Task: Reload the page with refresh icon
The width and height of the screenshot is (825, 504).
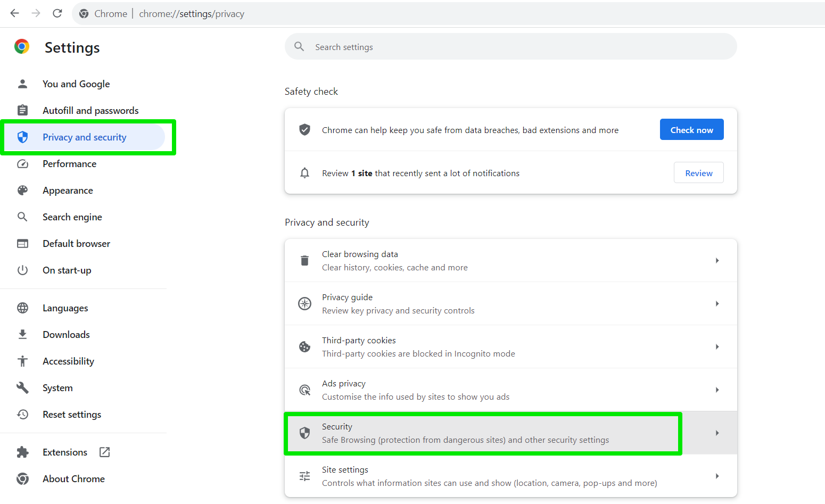Action: click(x=57, y=13)
